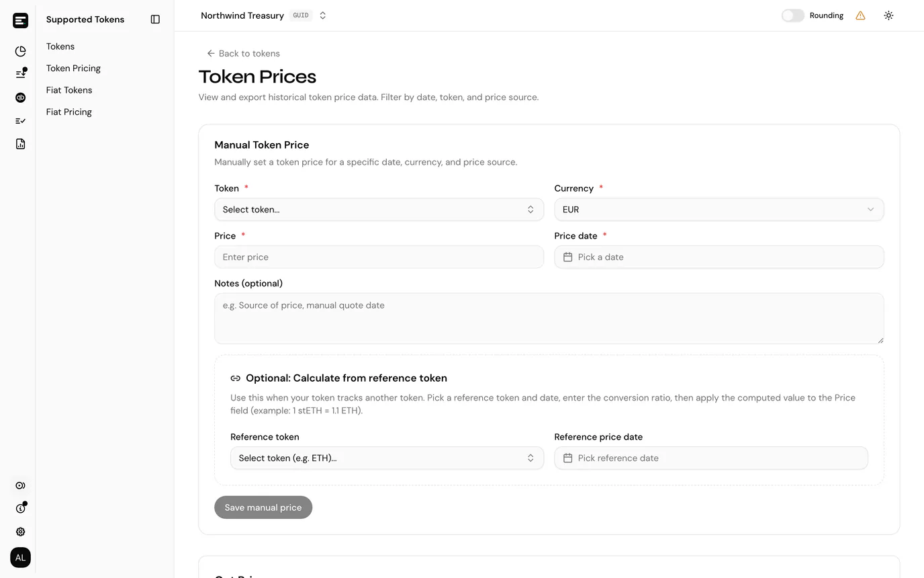The height and width of the screenshot is (578, 924).
Task: Open the report document chart icon
Action: [x=20, y=144]
